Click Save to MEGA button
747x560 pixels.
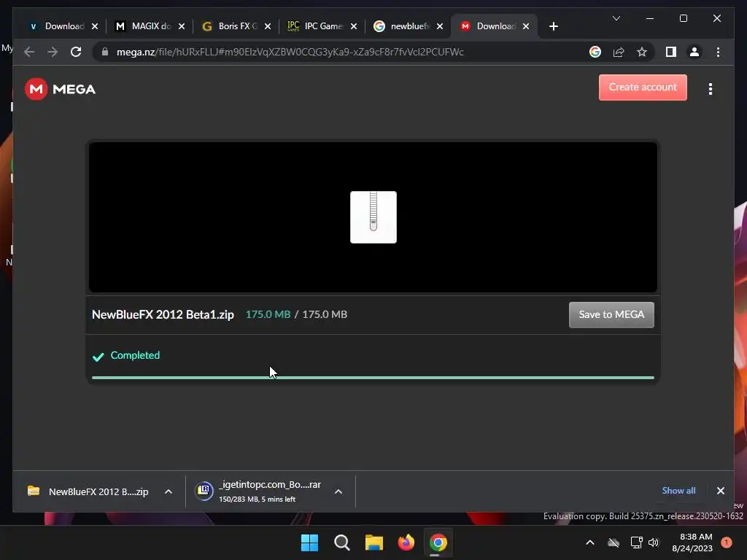coord(611,315)
